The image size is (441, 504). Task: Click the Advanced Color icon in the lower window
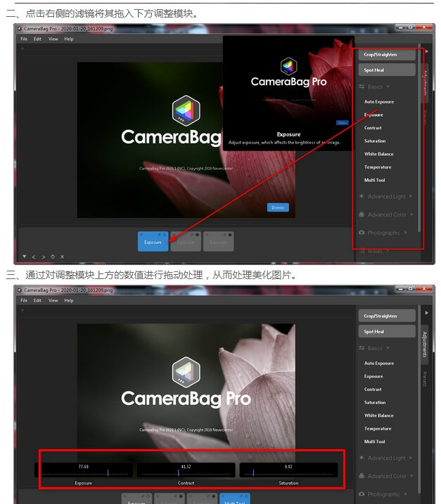point(362,476)
